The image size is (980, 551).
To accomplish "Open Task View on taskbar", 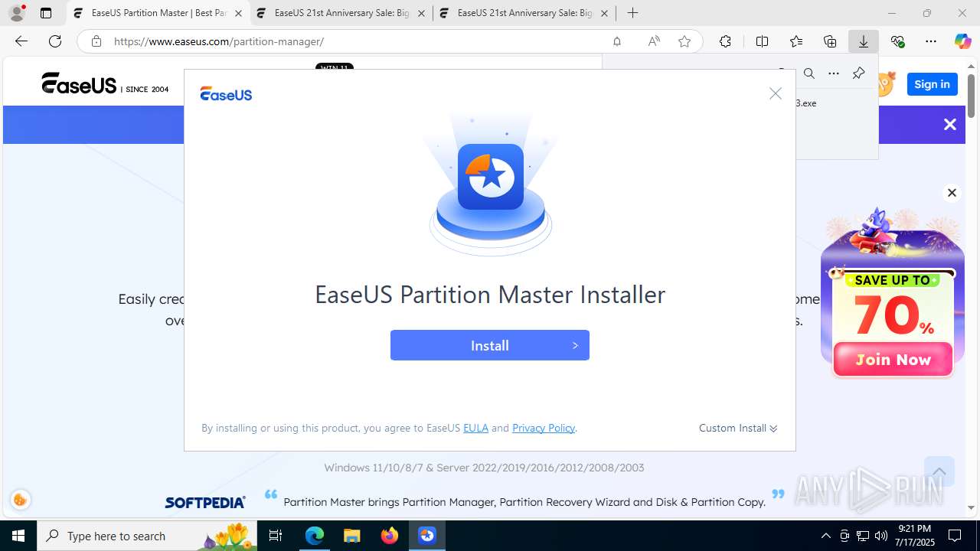I will (x=276, y=536).
